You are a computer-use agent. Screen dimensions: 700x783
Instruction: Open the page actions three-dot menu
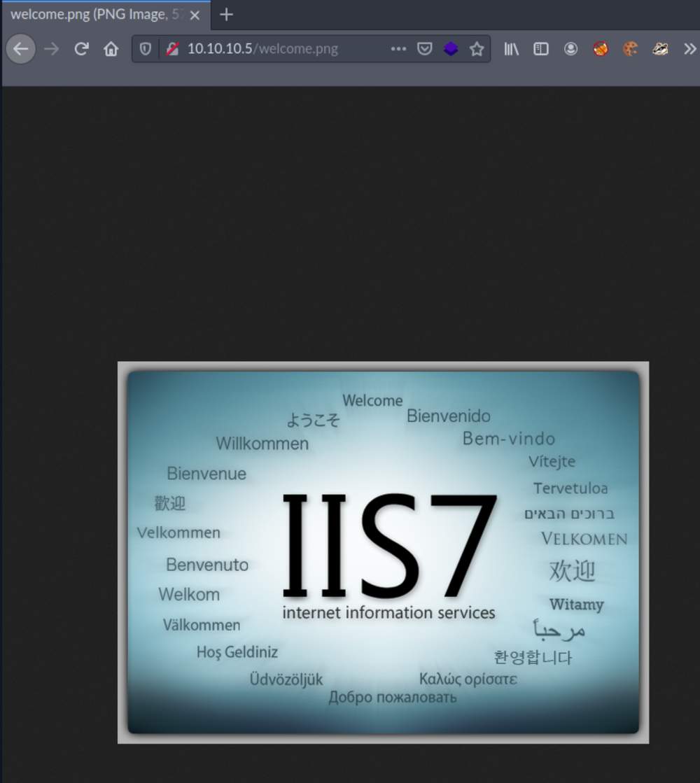398,49
